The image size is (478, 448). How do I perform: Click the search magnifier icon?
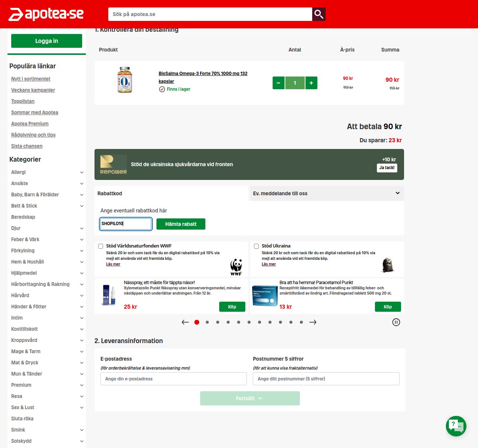pos(319,14)
